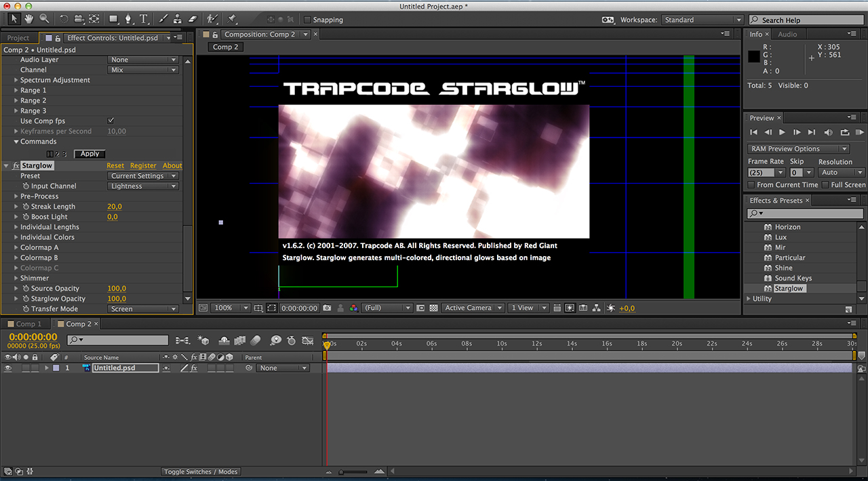
Task: Click the Starglow Register link
Action: [x=143, y=165]
